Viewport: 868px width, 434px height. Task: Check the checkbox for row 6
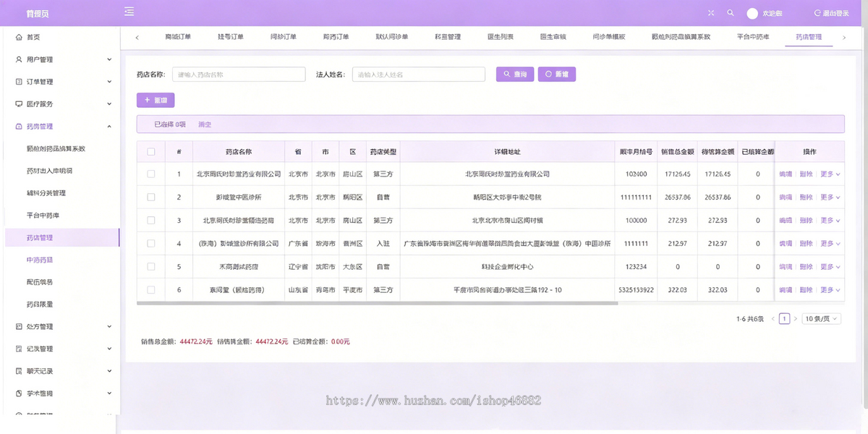151,290
